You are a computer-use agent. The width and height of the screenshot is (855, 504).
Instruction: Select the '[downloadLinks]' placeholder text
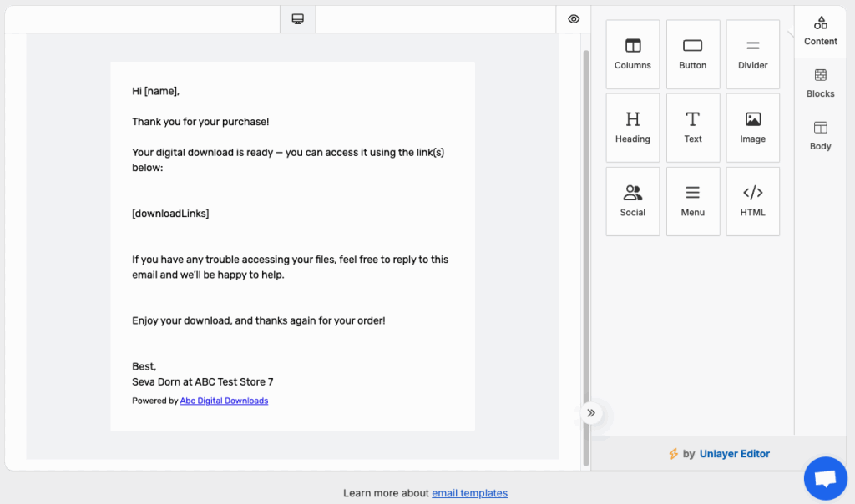(x=170, y=214)
